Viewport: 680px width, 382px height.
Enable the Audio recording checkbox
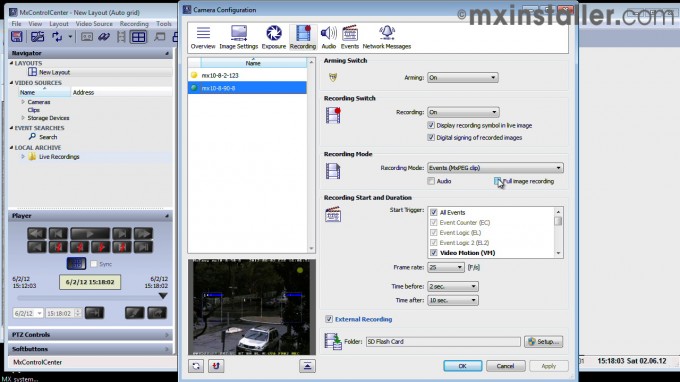[431, 181]
